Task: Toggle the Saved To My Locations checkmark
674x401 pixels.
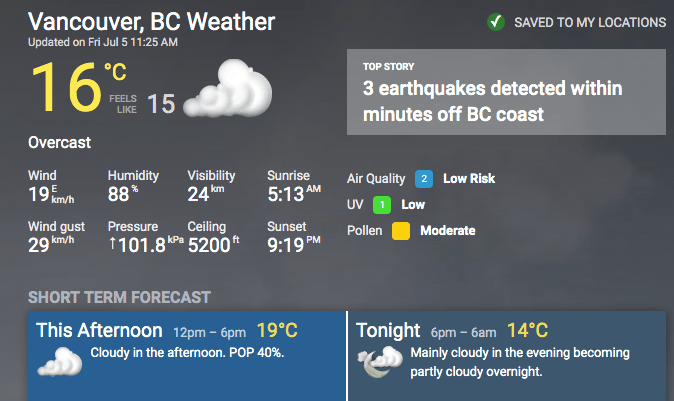Action: (x=495, y=22)
